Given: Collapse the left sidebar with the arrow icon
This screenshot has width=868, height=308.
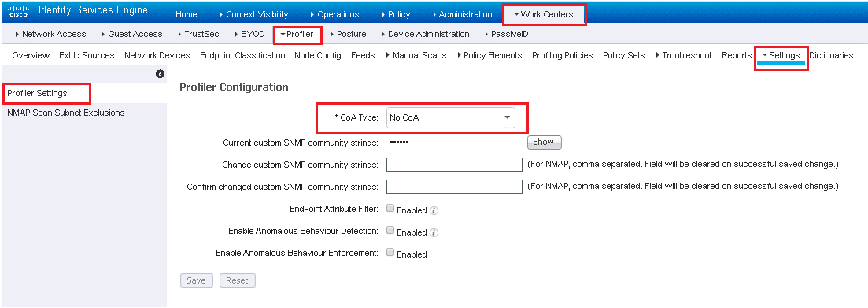Looking at the screenshot, I should (x=160, y=74).
